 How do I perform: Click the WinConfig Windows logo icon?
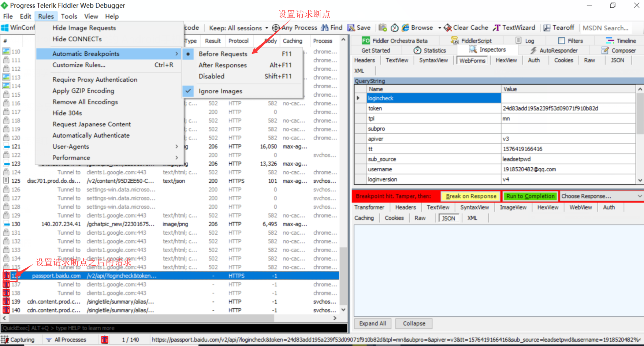(x=5, y=28)
